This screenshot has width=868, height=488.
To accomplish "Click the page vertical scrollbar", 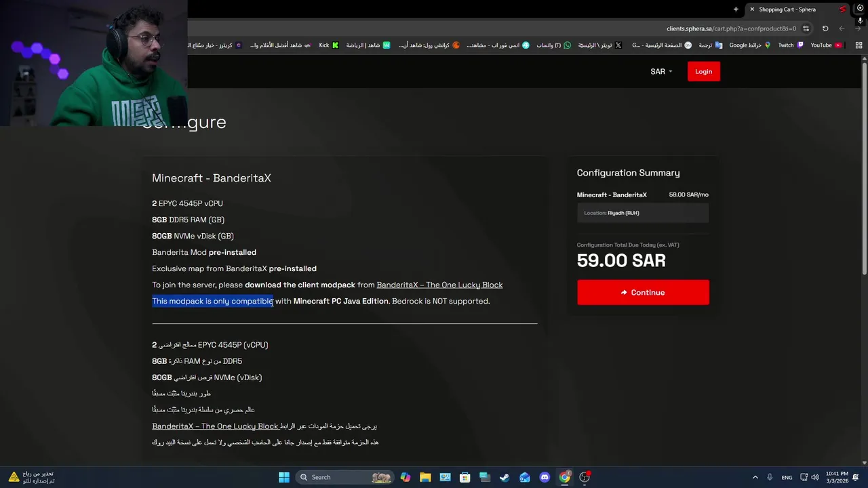I will (864, 169).
